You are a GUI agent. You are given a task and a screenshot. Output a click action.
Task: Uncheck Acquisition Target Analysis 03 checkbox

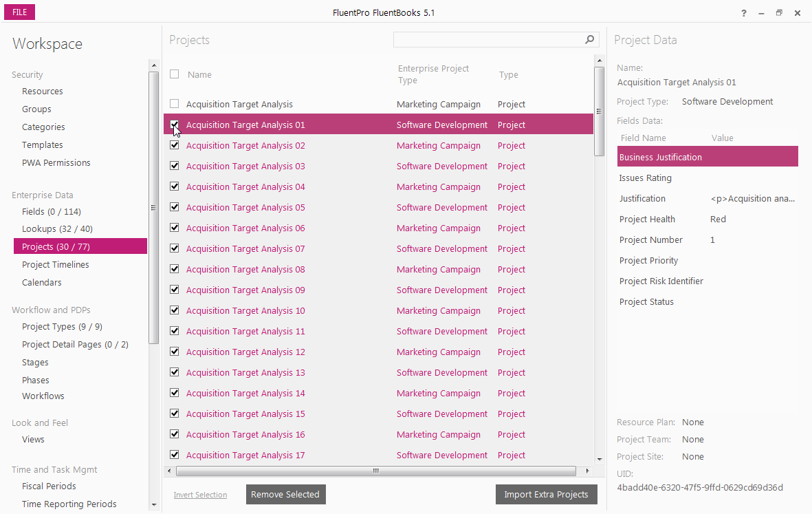pos(175,166)
